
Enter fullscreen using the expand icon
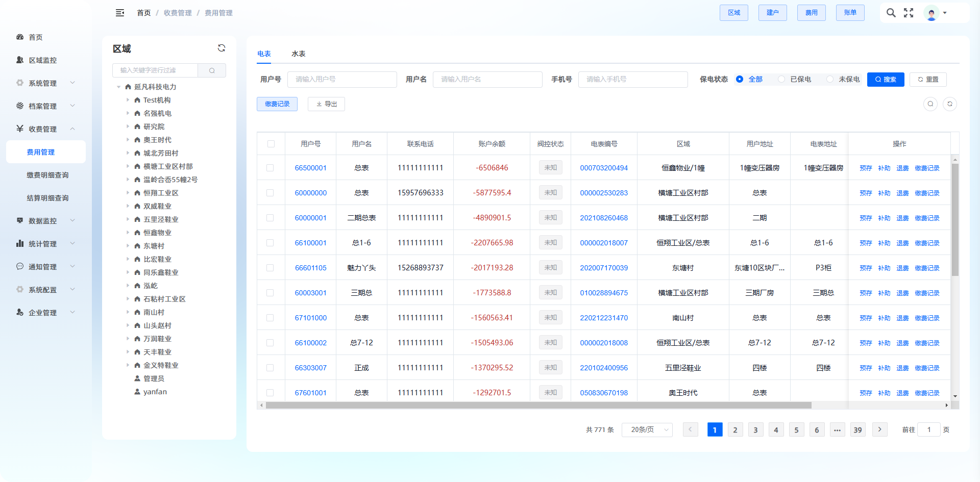(909, 13)
